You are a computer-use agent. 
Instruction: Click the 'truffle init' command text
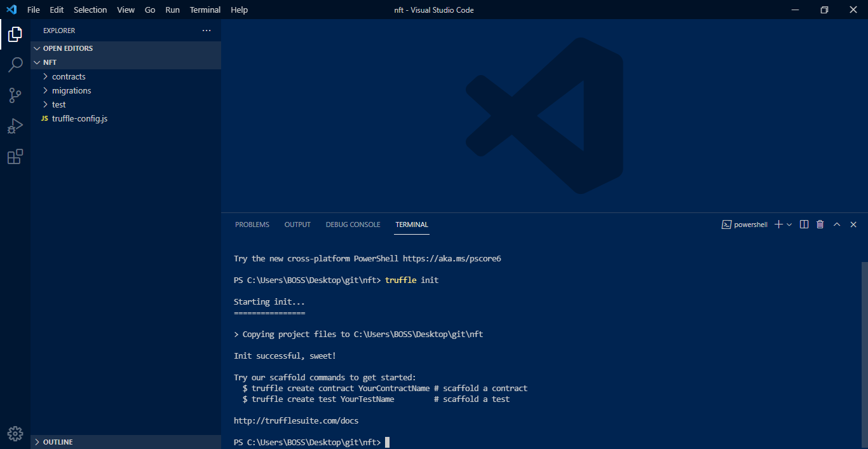pos(412,280)
